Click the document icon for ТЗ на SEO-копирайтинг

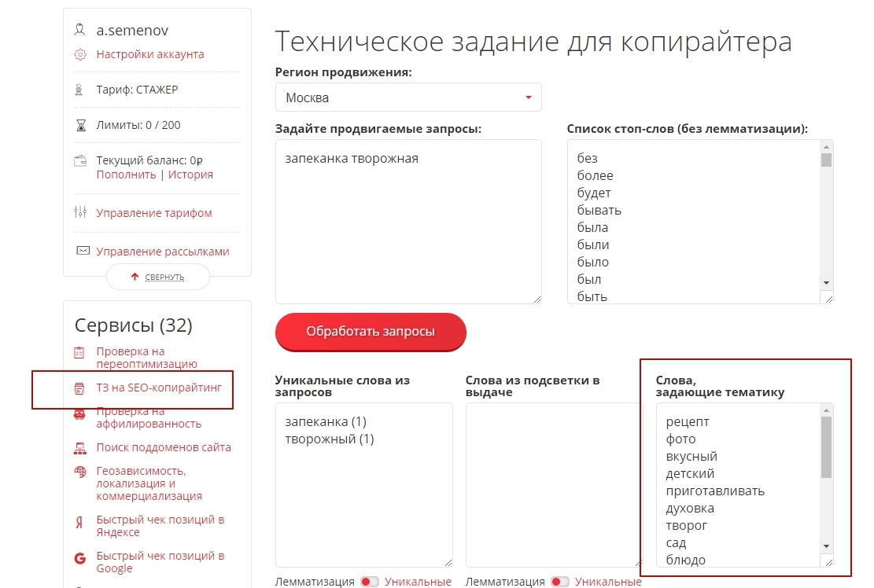(79, 388)
